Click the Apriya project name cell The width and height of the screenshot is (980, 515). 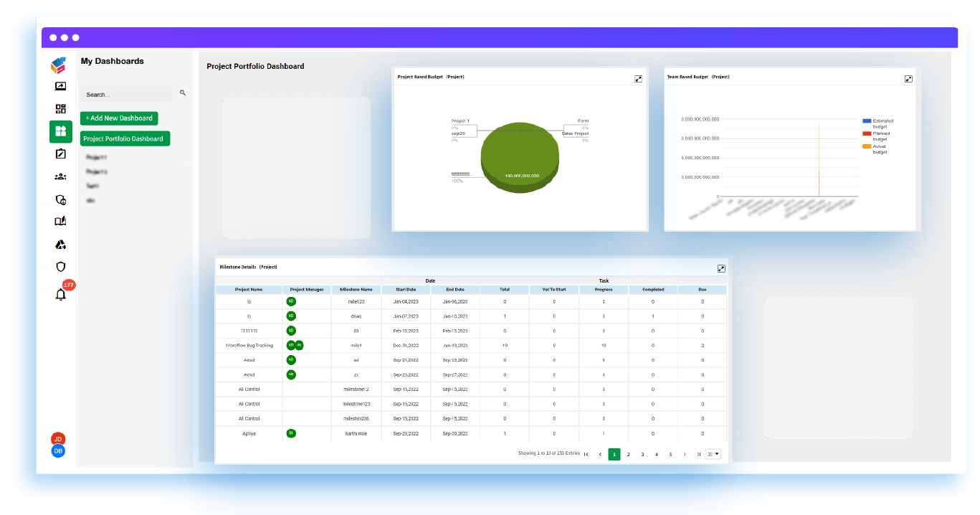[249, 433]
